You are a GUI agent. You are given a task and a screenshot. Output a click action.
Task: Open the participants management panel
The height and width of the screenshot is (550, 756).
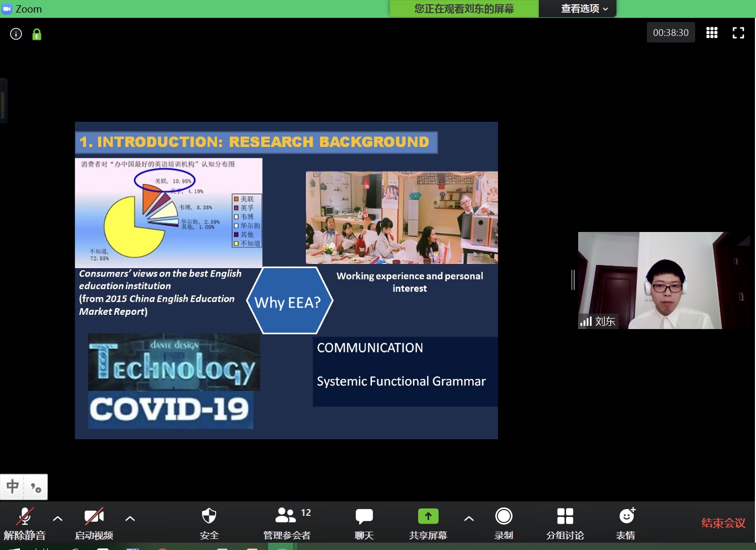click(x=287, y=522)
